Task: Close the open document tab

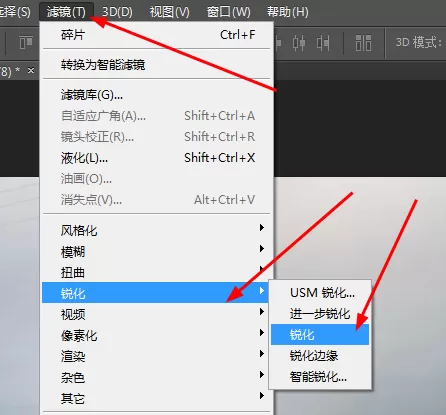Action: [x=31, y=70]
